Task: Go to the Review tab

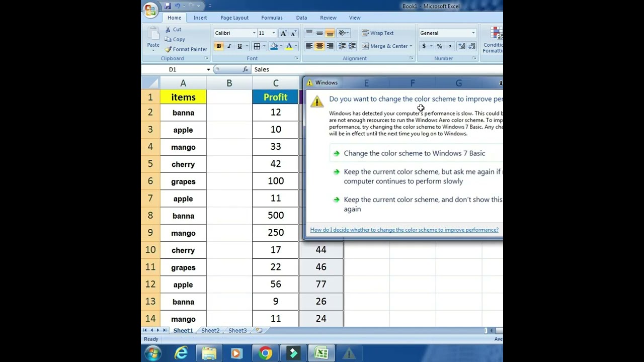Action: [x=328, y=18]
